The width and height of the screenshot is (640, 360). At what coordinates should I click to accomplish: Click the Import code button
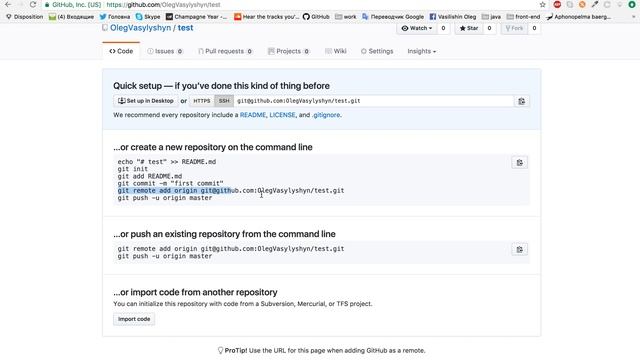[134, 319]
